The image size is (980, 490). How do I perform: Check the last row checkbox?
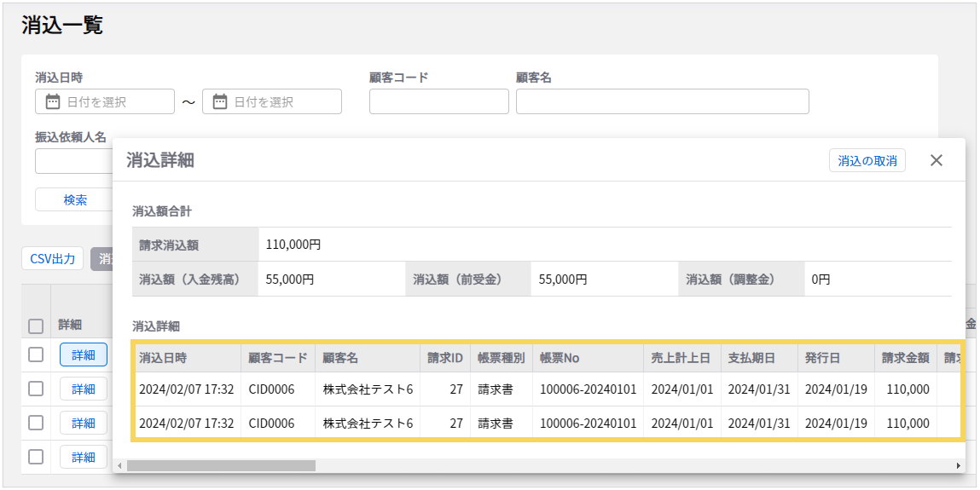(36, 457)
